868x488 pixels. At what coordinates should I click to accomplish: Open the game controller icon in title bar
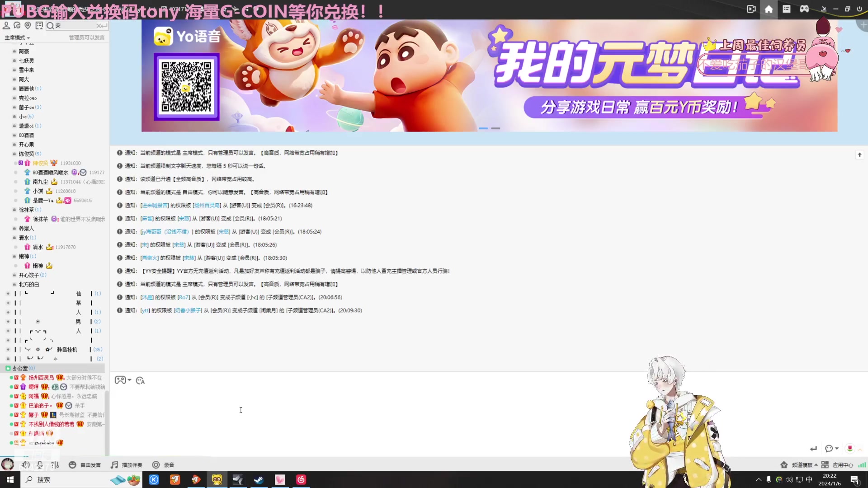pyautogui.click(x=804, y=9)
